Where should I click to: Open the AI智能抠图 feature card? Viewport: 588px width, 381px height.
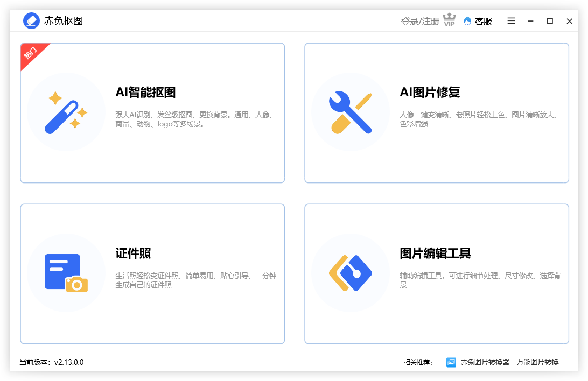tap(152, 112)
